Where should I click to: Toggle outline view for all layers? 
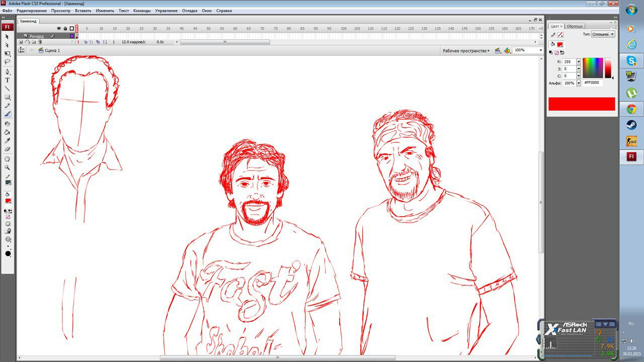point(71,29)
